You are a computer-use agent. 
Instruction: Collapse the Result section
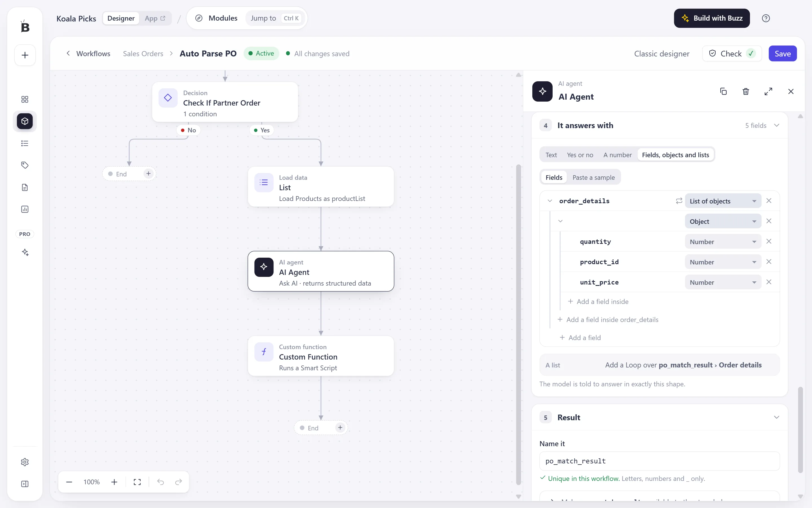pyautogui.click(x=776, y=417)
